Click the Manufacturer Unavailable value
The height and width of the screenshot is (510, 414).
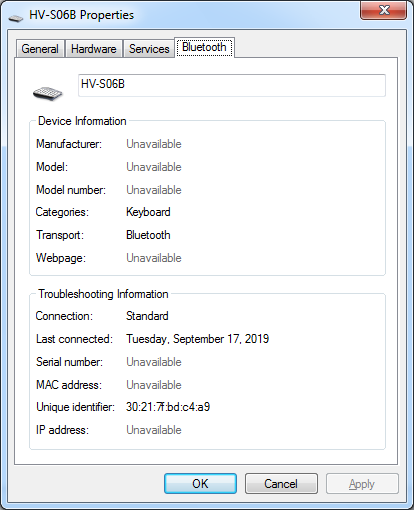coord(154,144)
